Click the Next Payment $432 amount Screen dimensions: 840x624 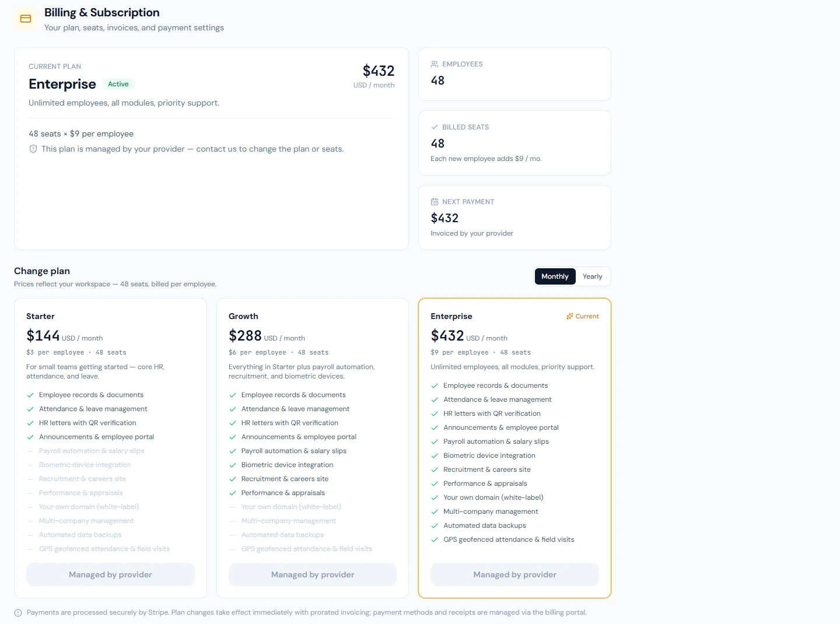[444, 218]
